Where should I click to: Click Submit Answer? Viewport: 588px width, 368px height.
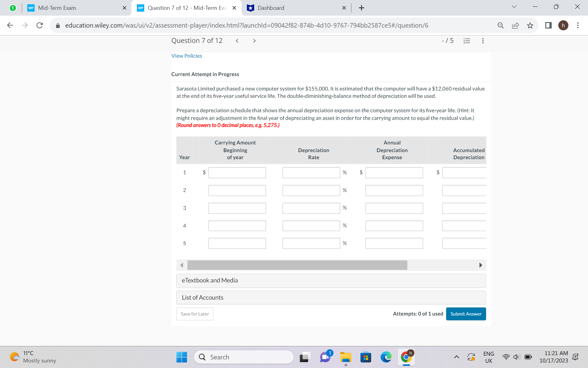point(466,314)
